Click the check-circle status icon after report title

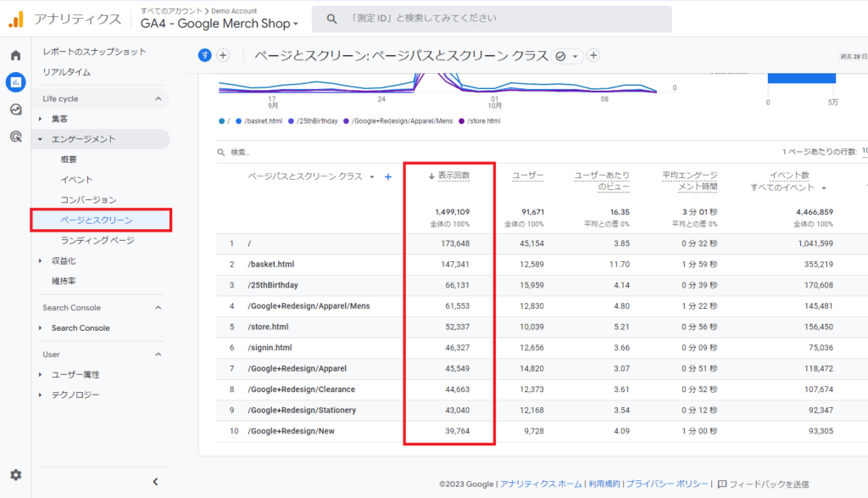tap(560, 56)
